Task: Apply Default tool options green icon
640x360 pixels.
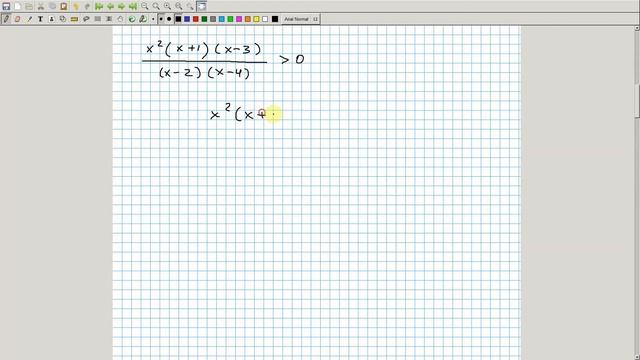Action: coord(132,19)
